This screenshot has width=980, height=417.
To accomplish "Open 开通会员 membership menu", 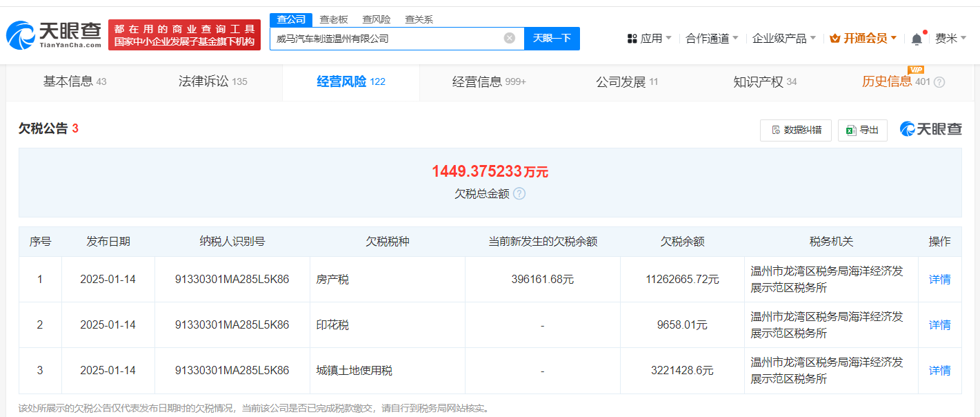I will tap(863, 39).
